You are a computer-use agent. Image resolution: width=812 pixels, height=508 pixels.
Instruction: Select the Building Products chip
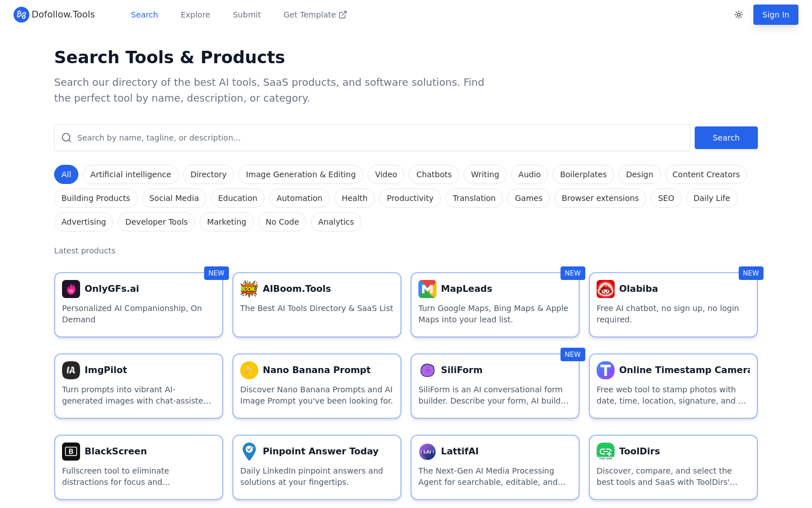96,198
